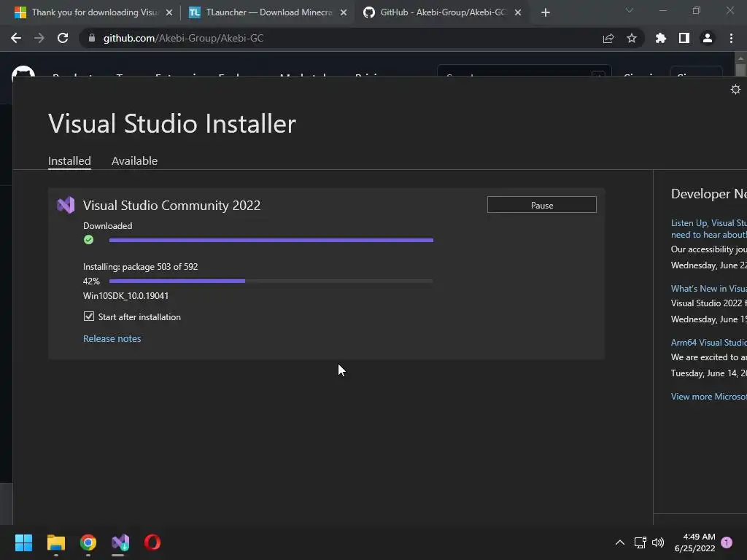Open notification center badge
The image size is (747, 560).
tap(727, 542)
